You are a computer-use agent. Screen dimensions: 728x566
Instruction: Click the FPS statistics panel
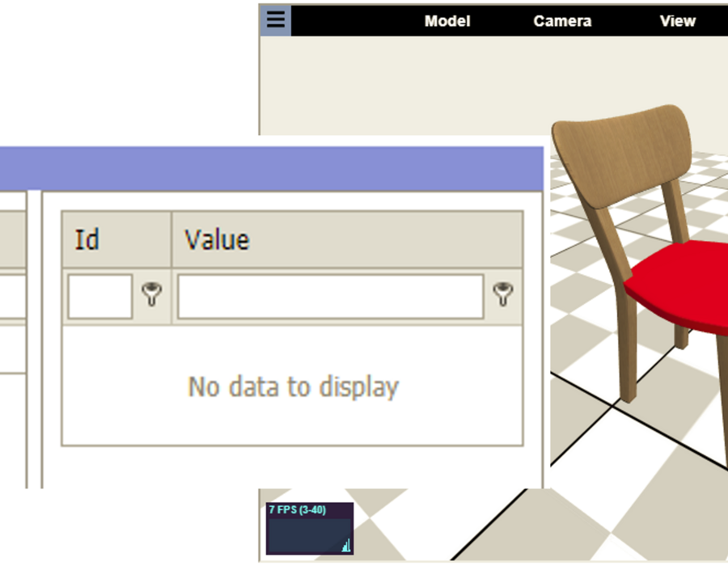pos(310,529)
